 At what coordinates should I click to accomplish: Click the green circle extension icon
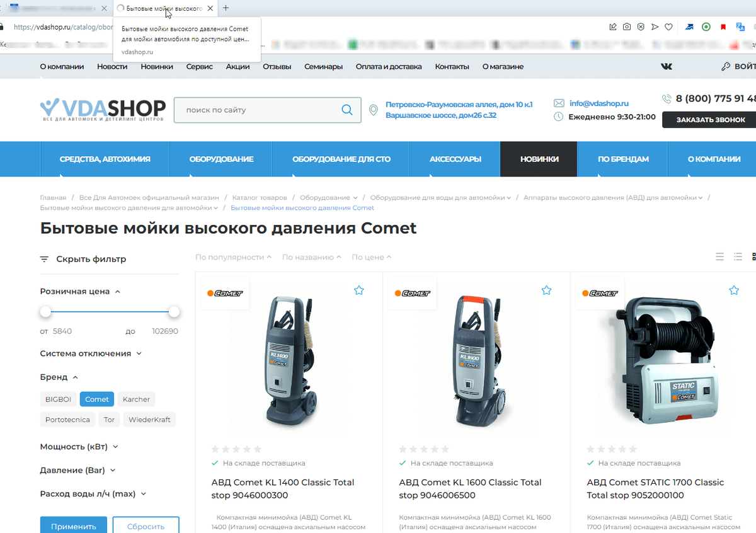[x=706, y=27]
